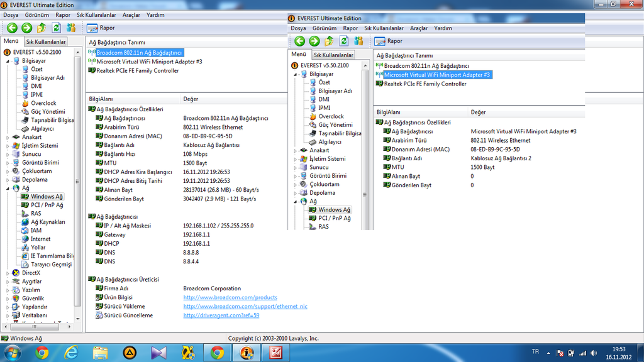644x362 pixels.
Task: Select Microsoft Virtual WiFi Miniport Adapter #3 in main window
Action: pyautogui.click(x=149, y=62)
